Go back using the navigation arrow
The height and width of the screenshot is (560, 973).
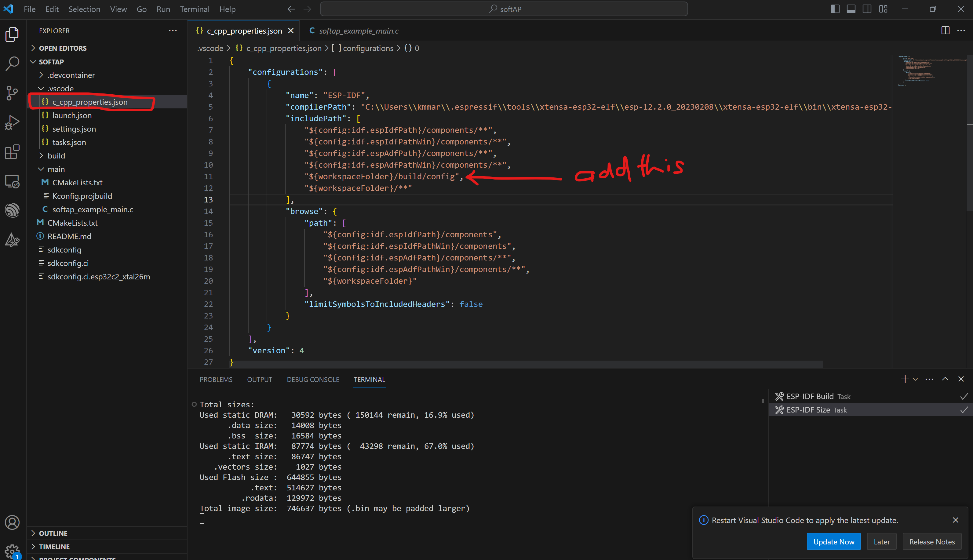[291, 9]
